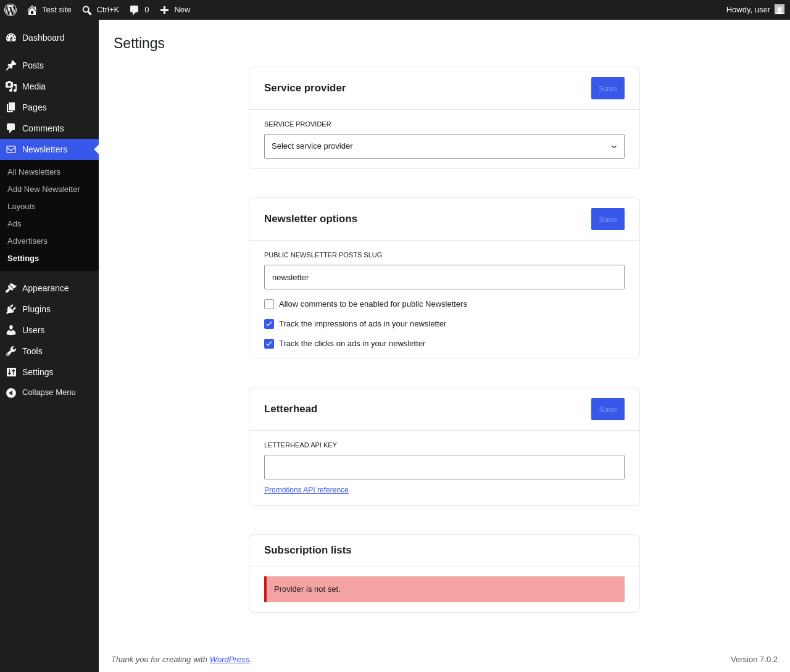
Task: Uncheck Track the impressions of ads
Action: point(269,324)
